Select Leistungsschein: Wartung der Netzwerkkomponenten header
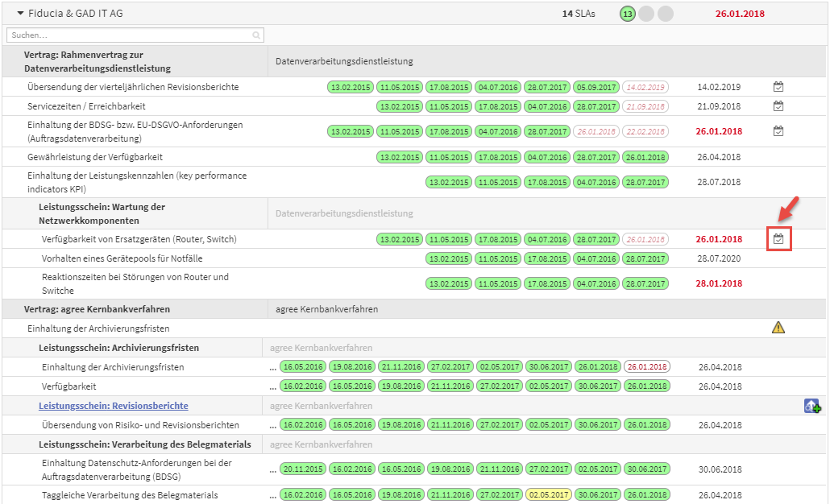Screen dimensions: 830x504 pos(102,213)
